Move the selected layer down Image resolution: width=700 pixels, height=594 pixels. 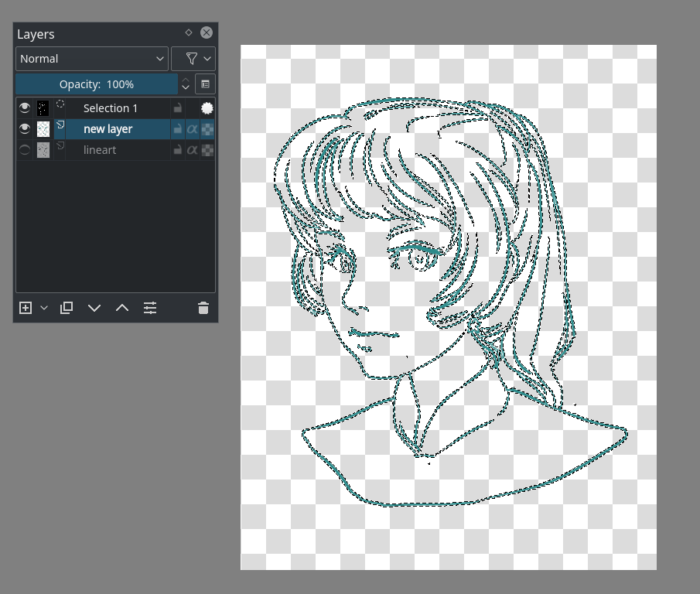pos(94,308)
